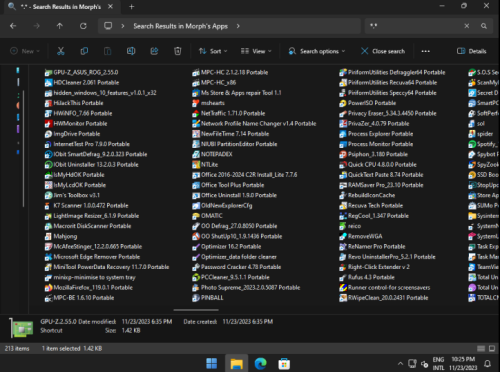
Task: Open a new tab with the plus button
Action: [131, 7]
